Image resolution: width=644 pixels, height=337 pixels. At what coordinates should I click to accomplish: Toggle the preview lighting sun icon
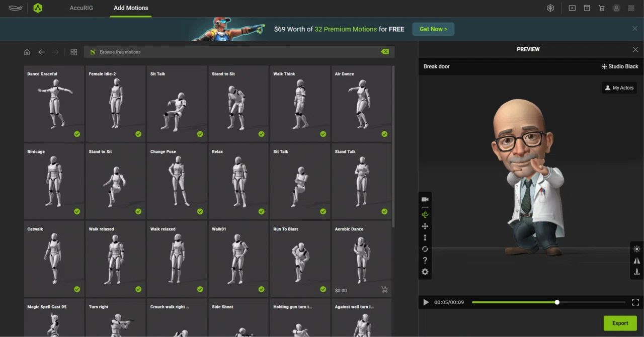(637, 249)
